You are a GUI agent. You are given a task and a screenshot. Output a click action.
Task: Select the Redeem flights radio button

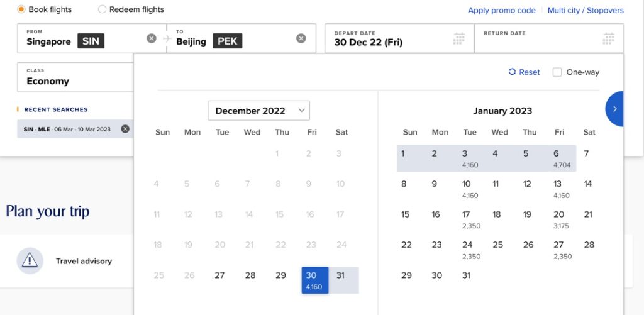coord(102,9)
